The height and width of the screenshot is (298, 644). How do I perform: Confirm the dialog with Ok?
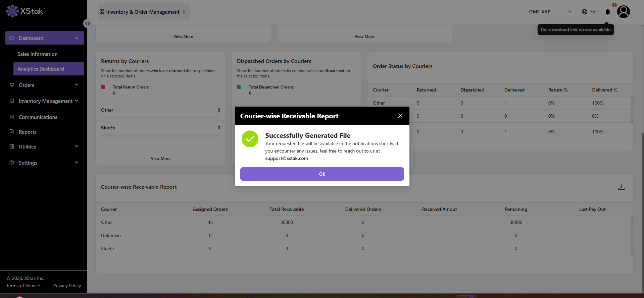tap(322, 174)
